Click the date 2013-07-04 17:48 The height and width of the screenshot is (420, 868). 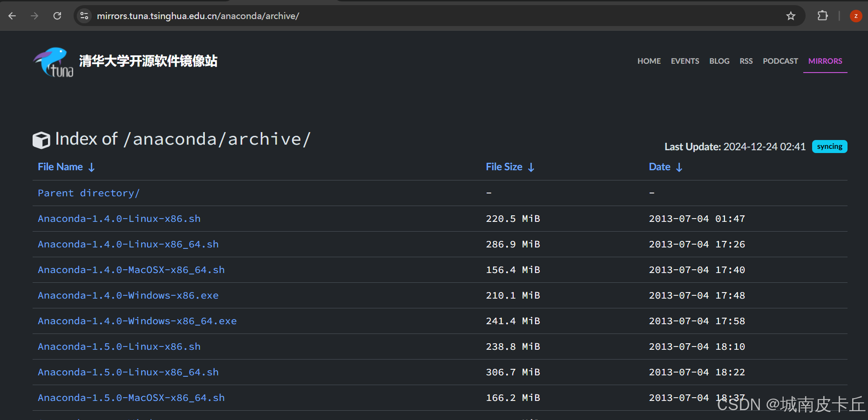(x=697, y=295)
